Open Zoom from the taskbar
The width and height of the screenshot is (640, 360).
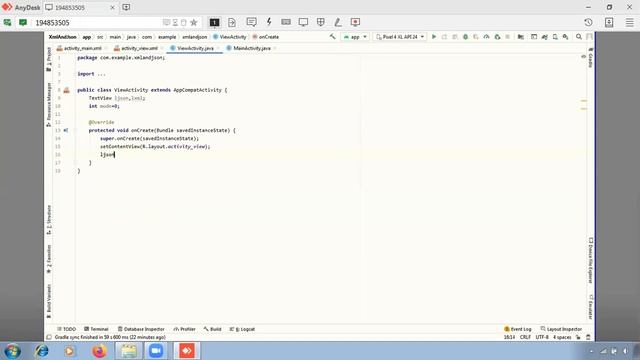click(x=156, y=351)
